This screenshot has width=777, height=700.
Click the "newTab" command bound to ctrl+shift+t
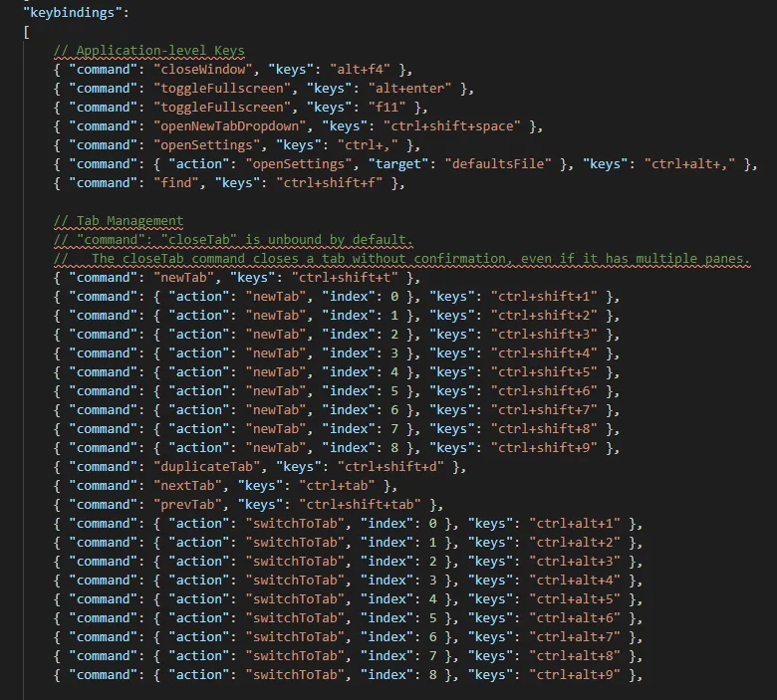(184, 278)
